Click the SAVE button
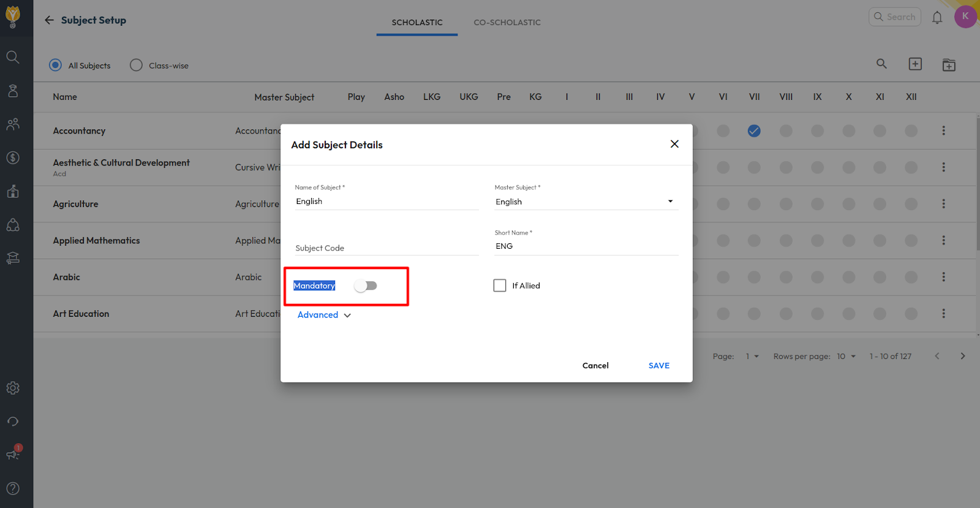Viewport: 980px width, 508px height. click(658, 366)
